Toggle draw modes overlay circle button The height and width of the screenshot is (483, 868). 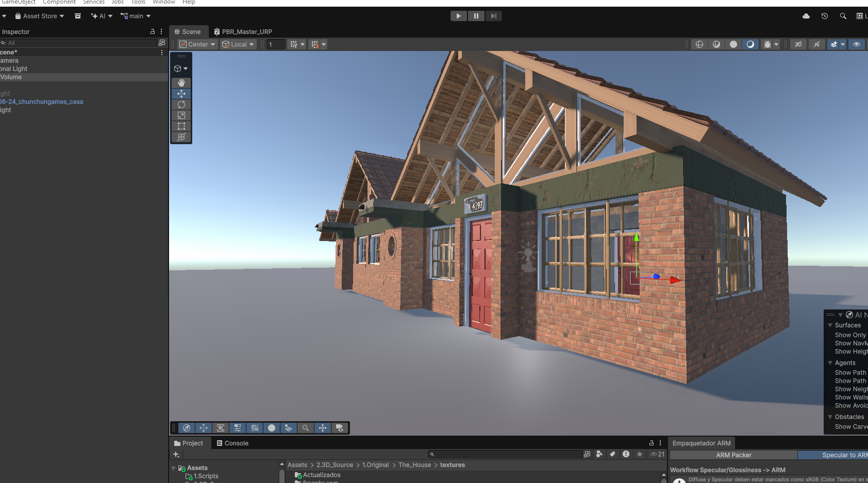[272, 428]
